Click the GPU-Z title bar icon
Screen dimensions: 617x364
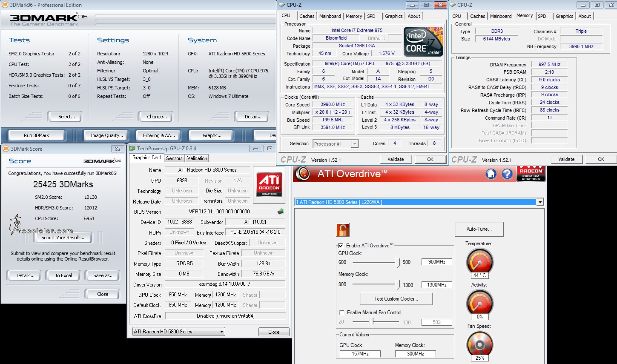point(132,148)
